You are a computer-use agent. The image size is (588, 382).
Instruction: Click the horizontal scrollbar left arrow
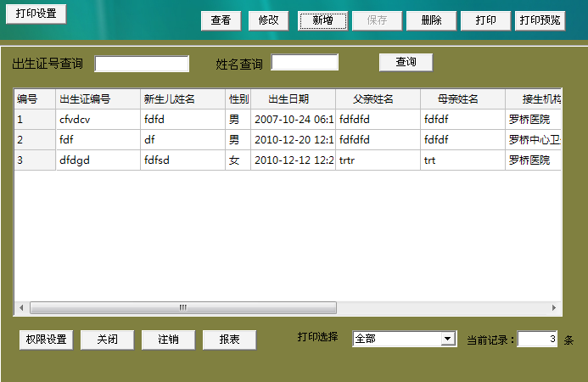click(21, 307)
